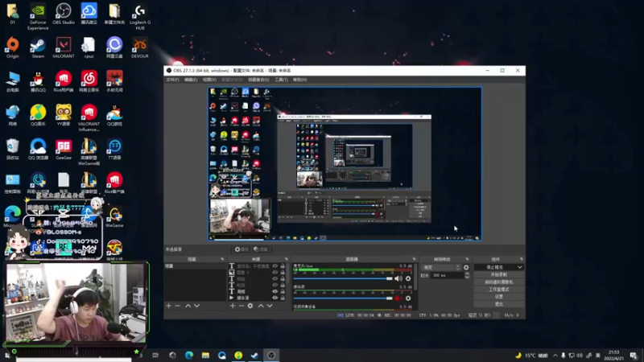This screenshot has width=644, height=362.
Task: Click the 启动虚拟摄像机 button
Action: (x=499, y=282)
